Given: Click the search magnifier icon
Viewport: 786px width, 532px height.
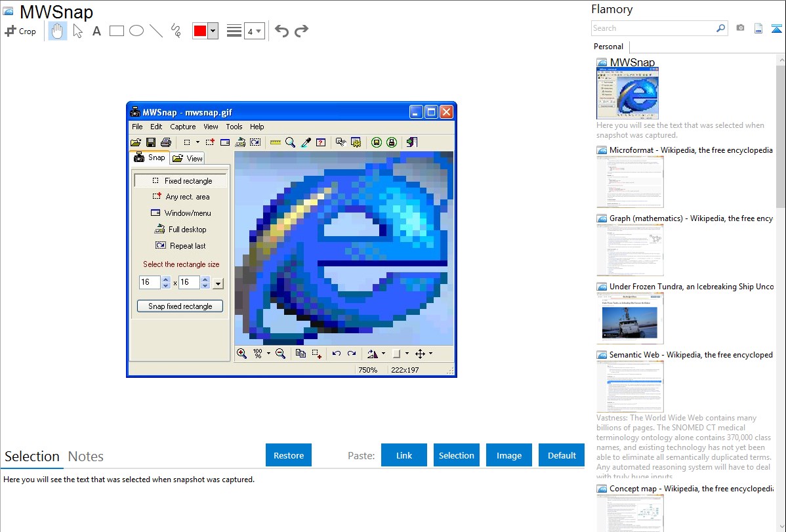Looking at the screenshot, I should click(x=721, y=28).
